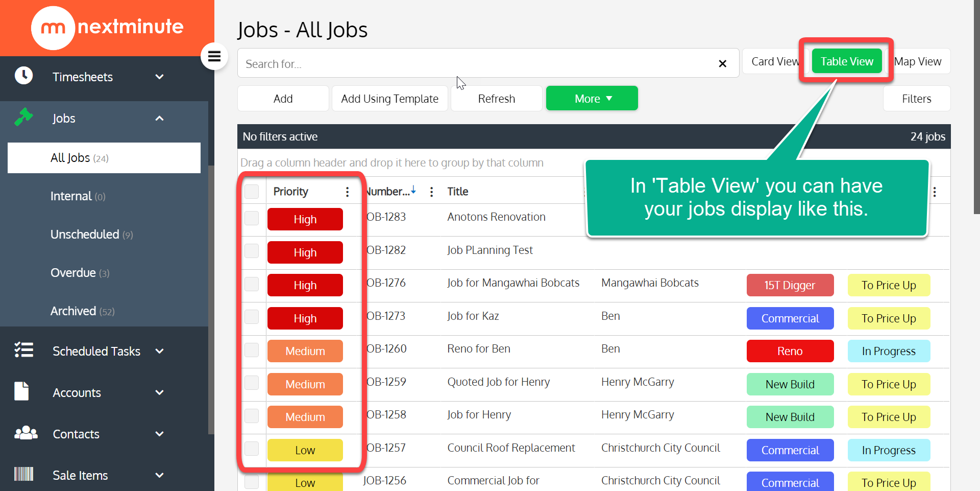980x491 pixels.
Task: Open the last column's options menu
Action: (x=935, y=192)
